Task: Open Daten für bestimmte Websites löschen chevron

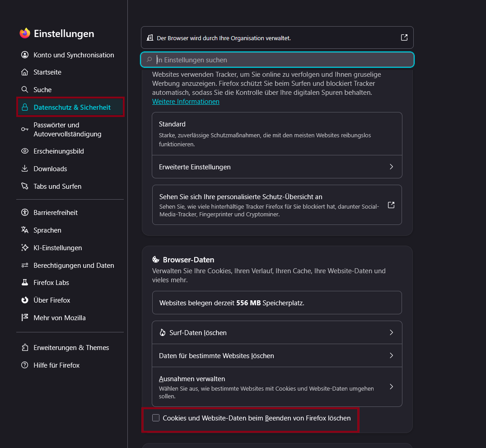Action: click(x=391, y=355)
